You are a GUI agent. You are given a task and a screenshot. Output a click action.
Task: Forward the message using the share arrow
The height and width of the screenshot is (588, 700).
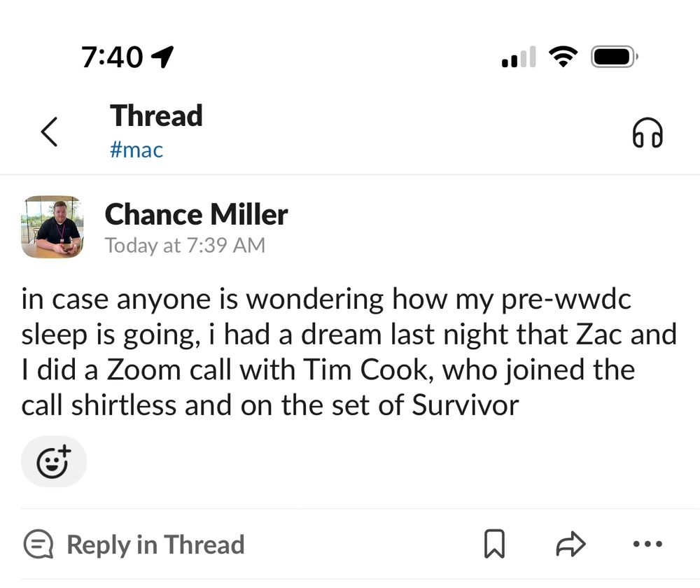click(572, 544)
